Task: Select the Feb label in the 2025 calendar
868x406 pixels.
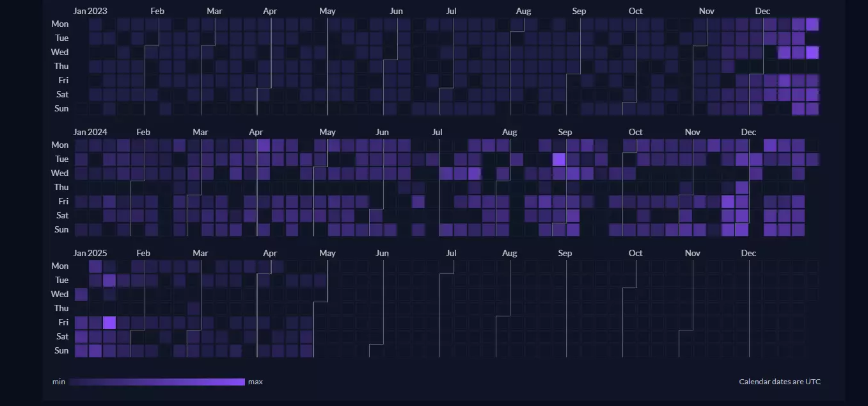Action: pos(143,253)
